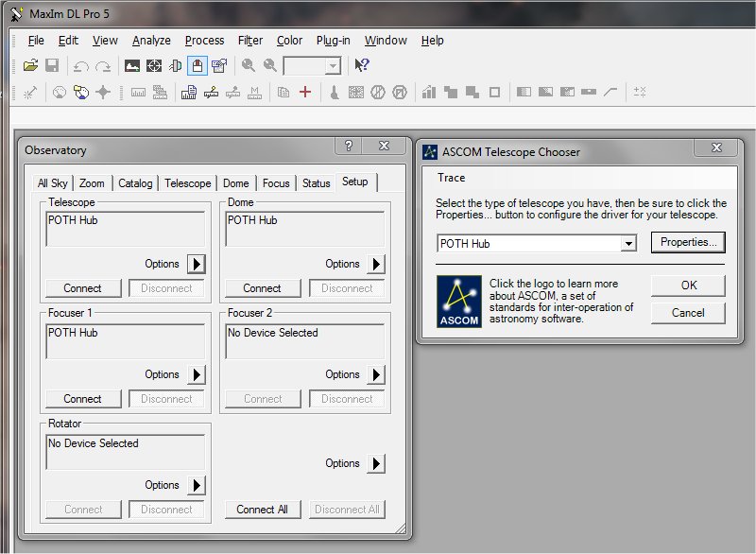The width and height of the screenshot is (756, 554).
Task: Click the diagonal curve line icon
Action: 610,92
